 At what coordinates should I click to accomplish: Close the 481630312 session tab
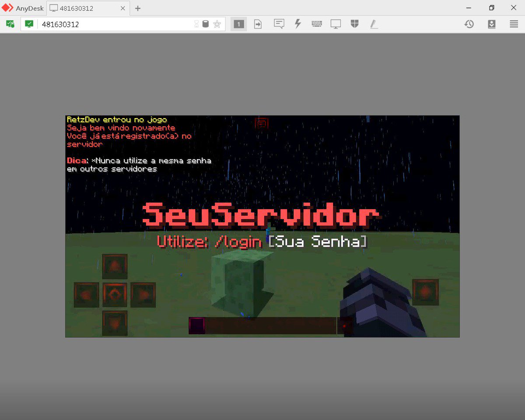[123, 8]
